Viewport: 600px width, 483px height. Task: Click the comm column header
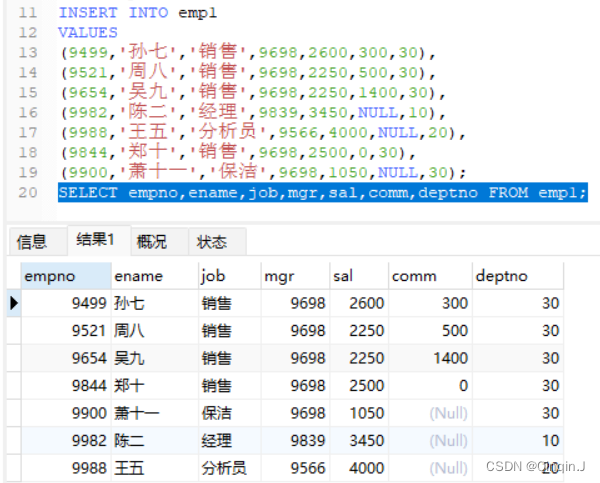point(430,276)
